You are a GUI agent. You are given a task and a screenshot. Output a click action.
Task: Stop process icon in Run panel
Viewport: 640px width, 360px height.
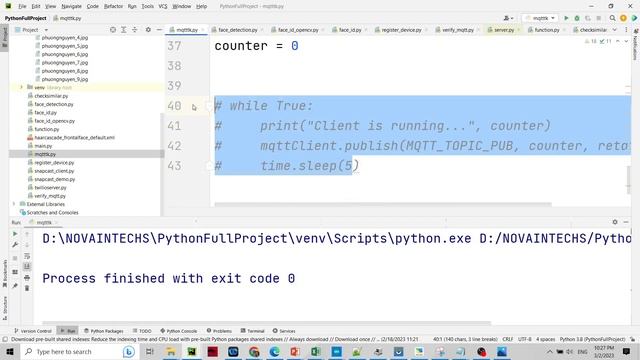coord(15,258)
